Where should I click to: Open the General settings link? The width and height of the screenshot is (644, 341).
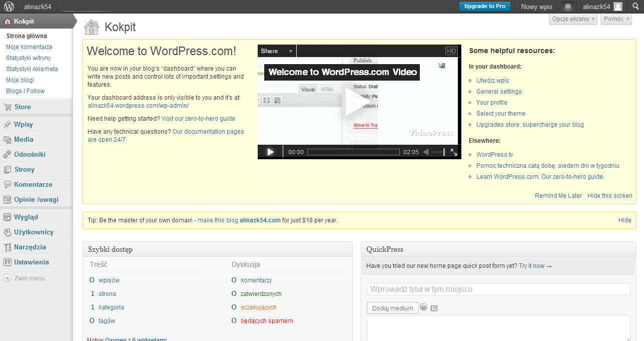point(499,92)
